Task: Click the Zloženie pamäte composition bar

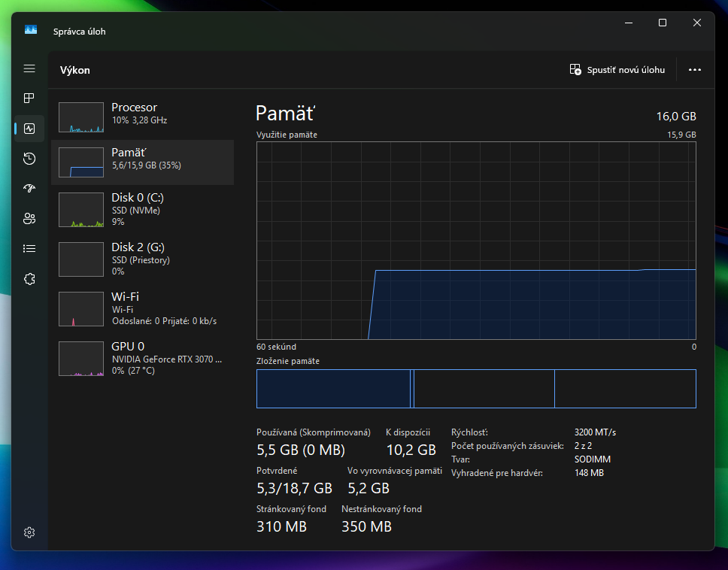Action: coord(476,389)
